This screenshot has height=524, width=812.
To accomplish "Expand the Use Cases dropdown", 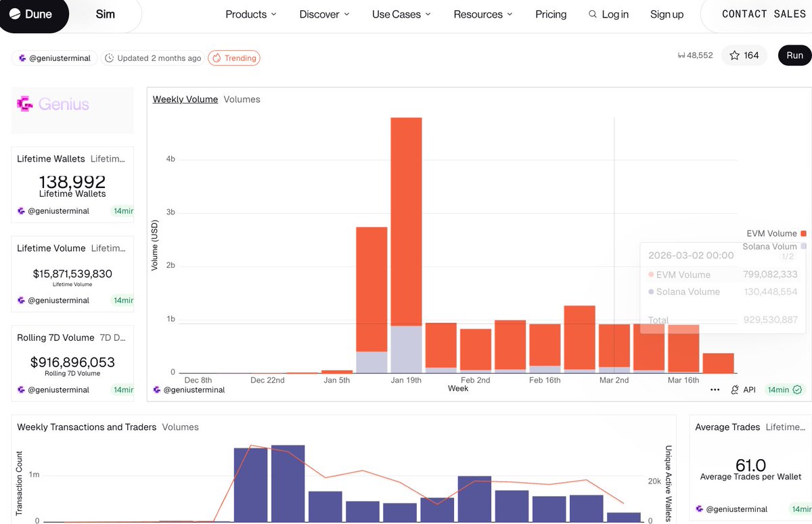I will [401, 14].
